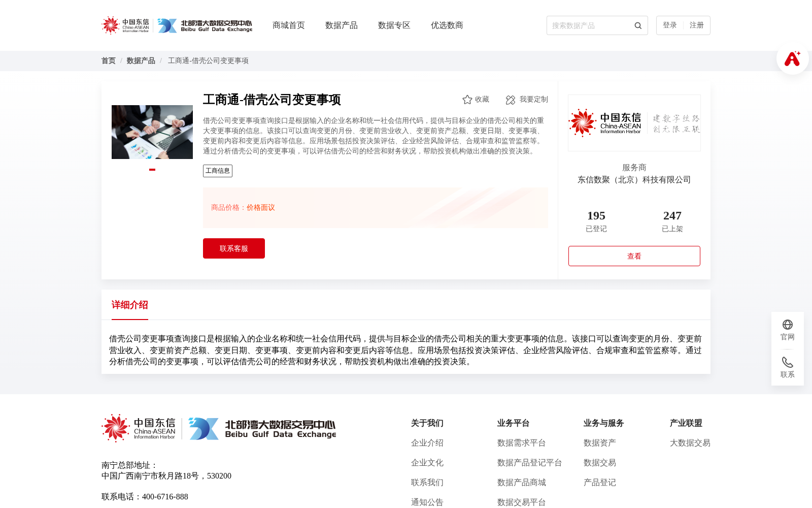Viewport: 812px width, 508px height.
Task: Click the 查看 provider button
Action: pos(634,256)
